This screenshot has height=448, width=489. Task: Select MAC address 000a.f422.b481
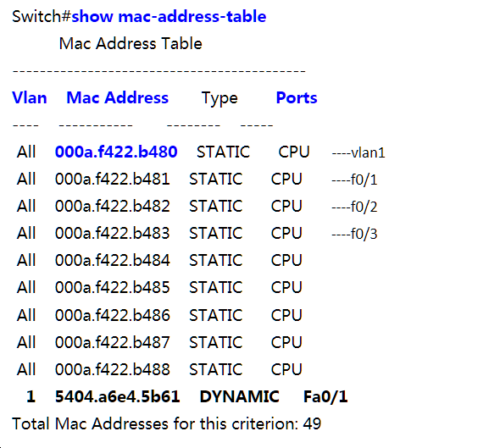click(112, 180)
